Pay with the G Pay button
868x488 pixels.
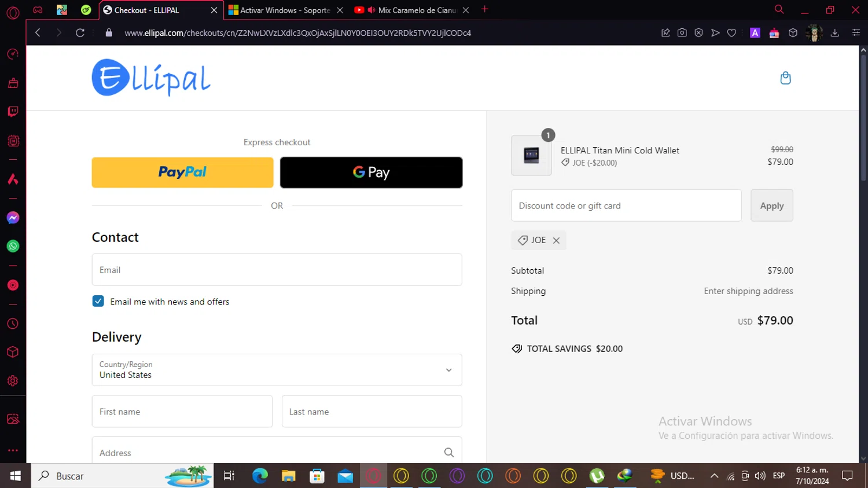(371, 173)
